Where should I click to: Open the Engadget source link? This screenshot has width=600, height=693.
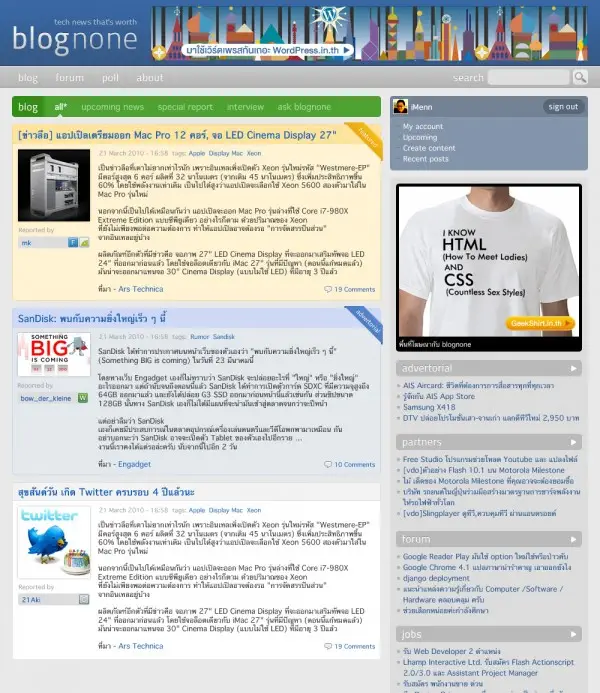[x=134, y=464]
